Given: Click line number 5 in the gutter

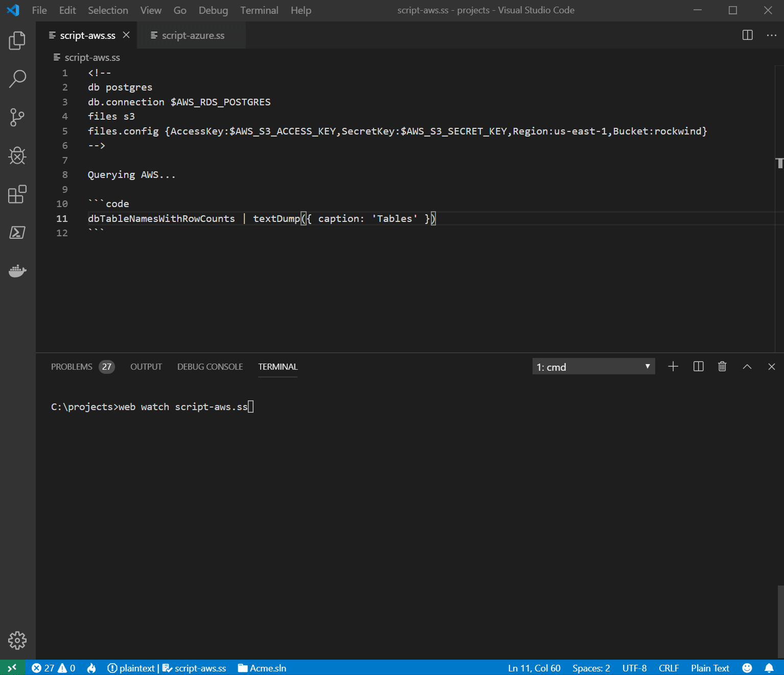Looking at the screenshot, I should 65,131.
